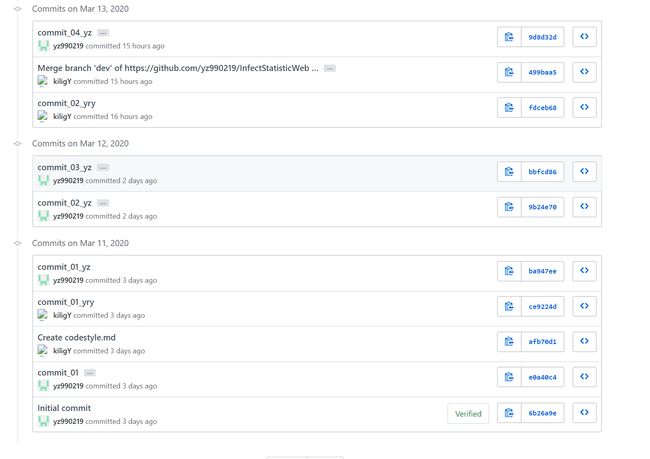The image size is (650, 459).
Task: Copy full SHA for commit bbfcd86
Action: (x=509, y=172)
